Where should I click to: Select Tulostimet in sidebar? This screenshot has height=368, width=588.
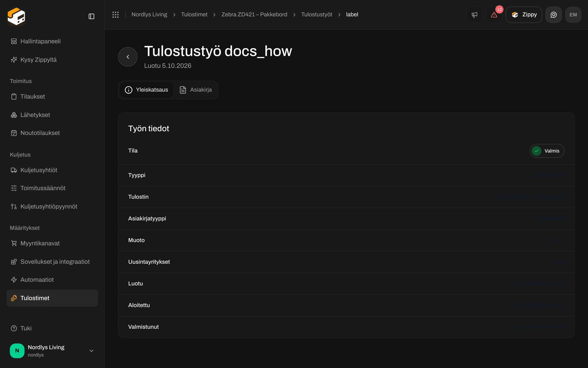click(x=52, y=298)
